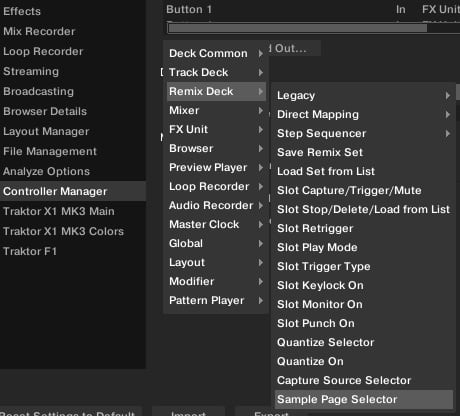460x416 pixels.
Task: Open the Layout Manager preferences section
Action: point(73,131)
